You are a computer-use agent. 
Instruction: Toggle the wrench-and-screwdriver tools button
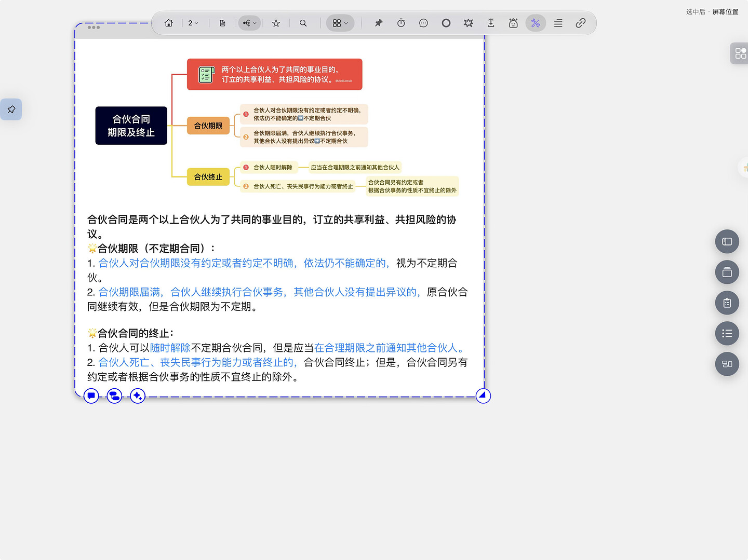tap(536, 23)
